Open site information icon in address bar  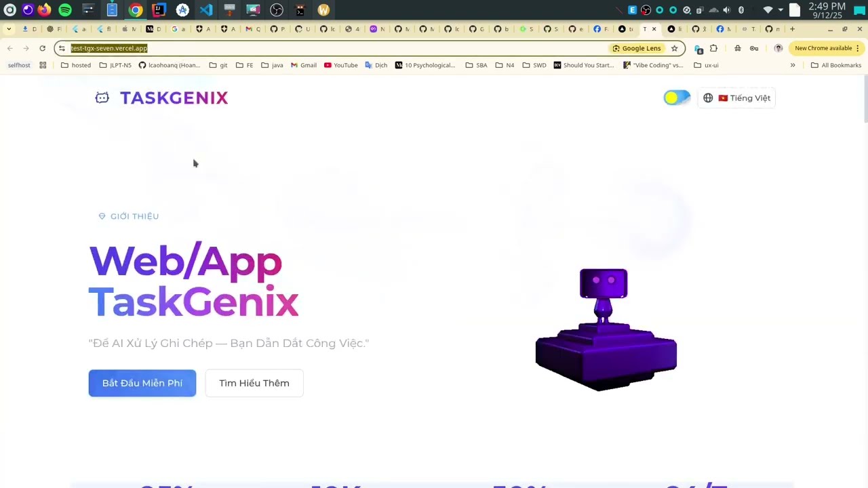point(62,48)
